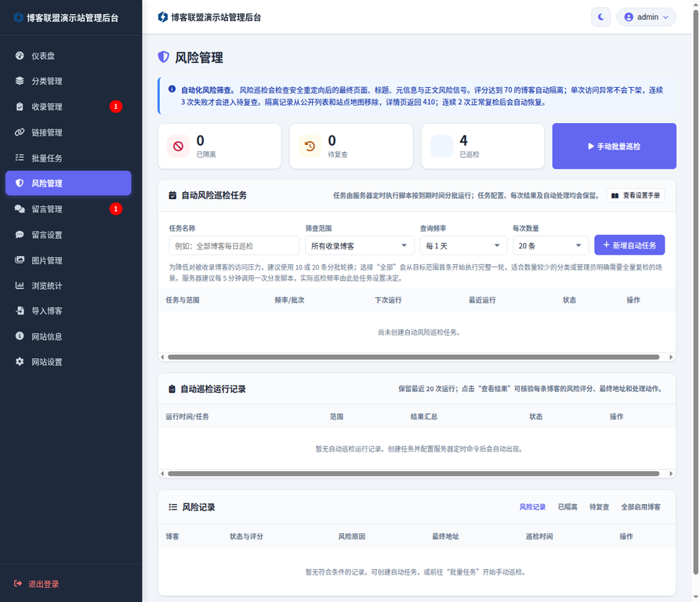This screenshot has width=700, height=602.
Task: Select the 浏览统计 chart icon
Action: pyautogui.click(x=19, y=285)
